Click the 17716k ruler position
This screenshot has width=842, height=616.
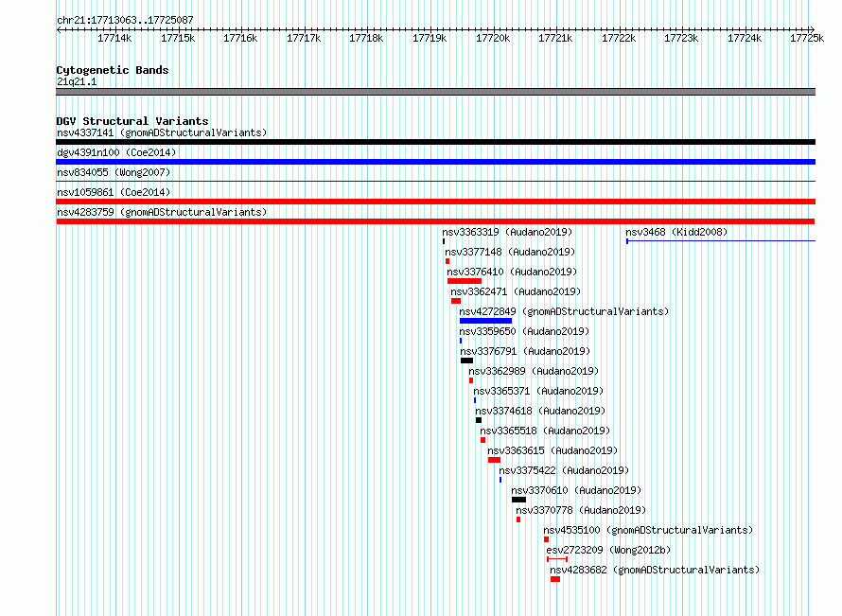[x=240, y=38]
